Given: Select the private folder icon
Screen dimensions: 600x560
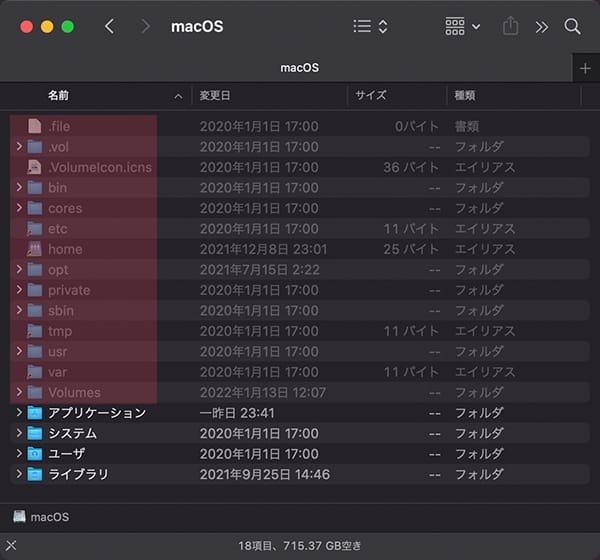Looking at the screenshot, I should click(x=34, y=290).
